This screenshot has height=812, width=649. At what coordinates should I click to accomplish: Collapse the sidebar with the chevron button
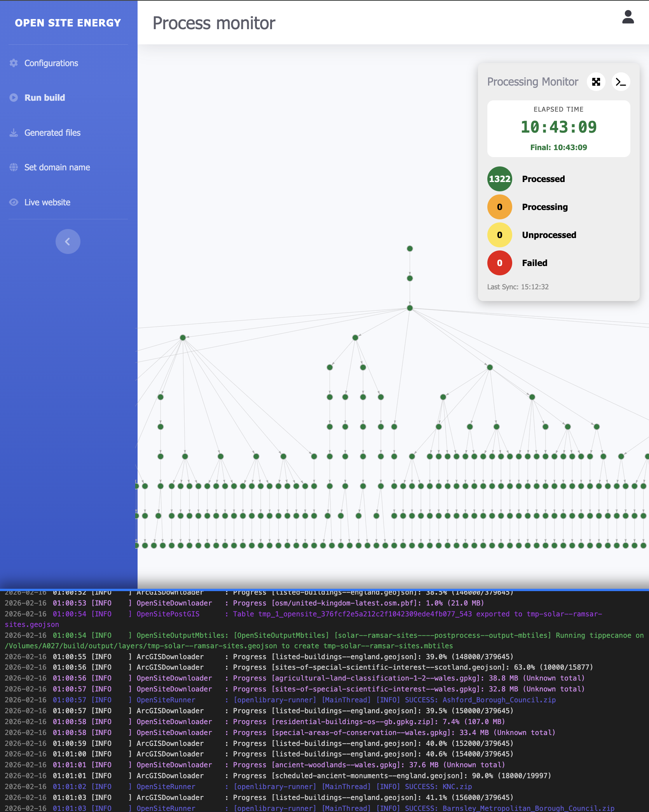(68, 241)
